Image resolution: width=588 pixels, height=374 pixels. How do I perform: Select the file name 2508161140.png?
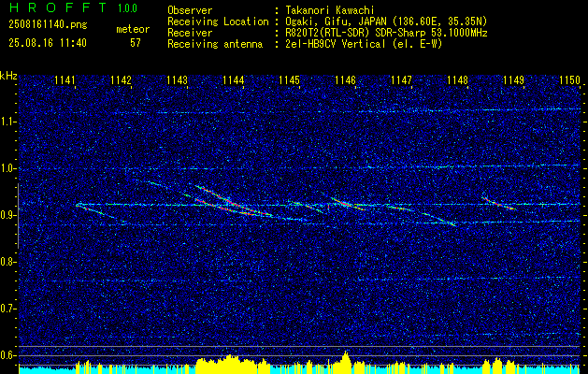point(48,25)
